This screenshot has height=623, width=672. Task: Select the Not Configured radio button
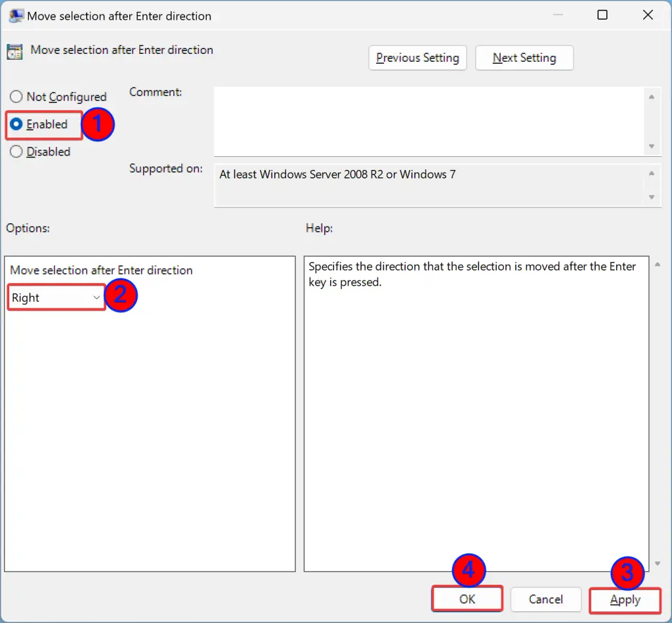click(16, 97)
